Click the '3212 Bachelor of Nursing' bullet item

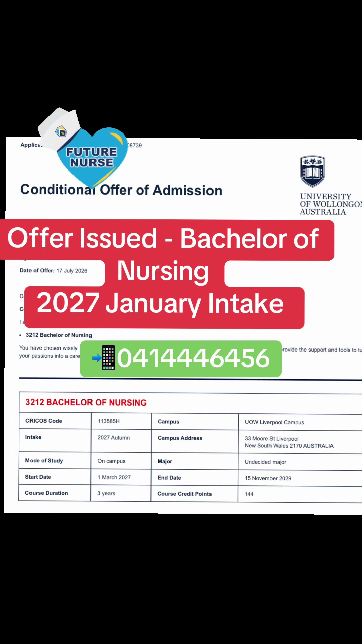tap(59, 335)
